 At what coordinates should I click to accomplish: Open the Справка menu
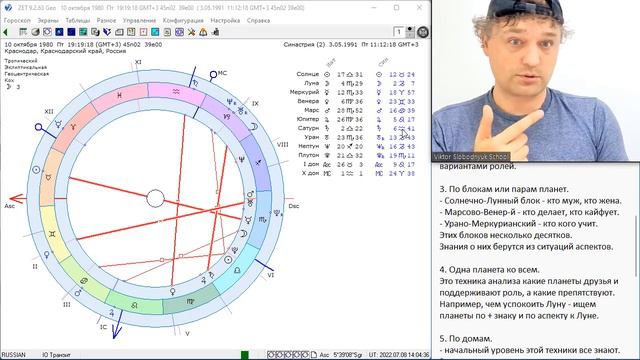(x=258, y=20)
